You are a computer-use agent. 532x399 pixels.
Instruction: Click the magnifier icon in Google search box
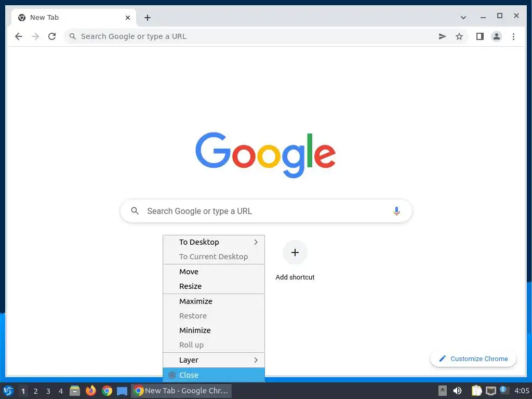[x=135, y=211]
